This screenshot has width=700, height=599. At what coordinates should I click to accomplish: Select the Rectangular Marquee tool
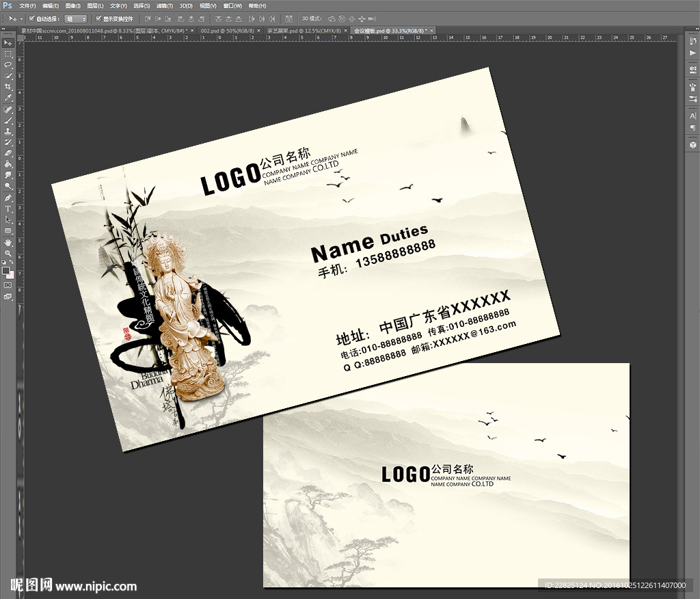point(8,54)
